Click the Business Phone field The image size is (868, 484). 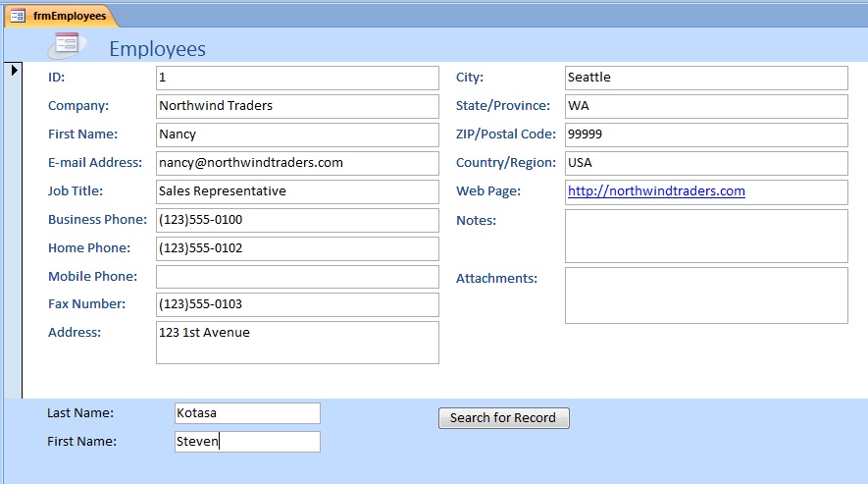point(297,220)
